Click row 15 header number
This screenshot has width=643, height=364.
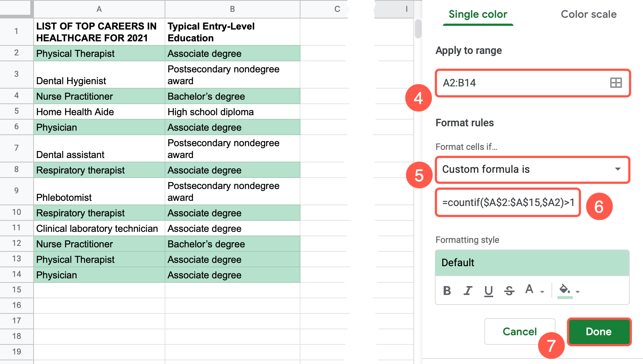click(17, 290)
